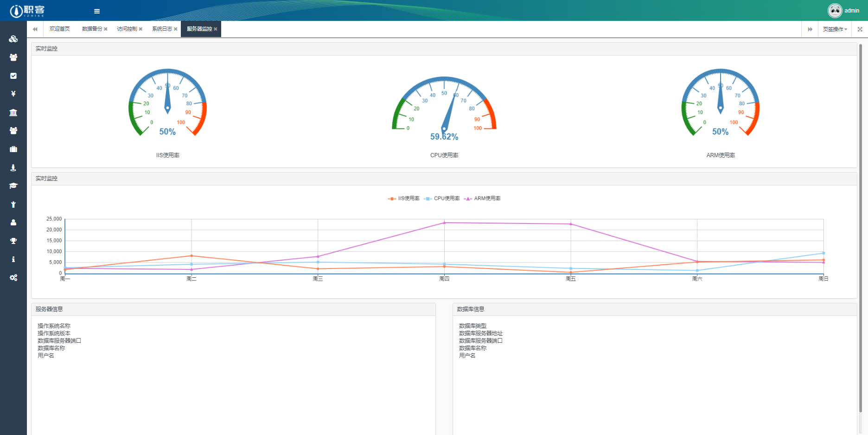868x435 pixels.
Task: Switch to the 欢迎首页 tab
Action: (x=59, y=29)
